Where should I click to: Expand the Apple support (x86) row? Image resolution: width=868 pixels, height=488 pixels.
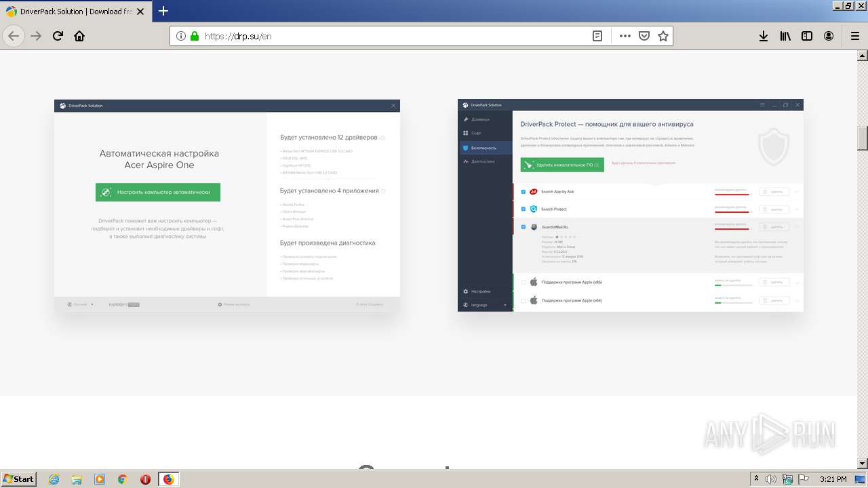click(x=797, y=282)
